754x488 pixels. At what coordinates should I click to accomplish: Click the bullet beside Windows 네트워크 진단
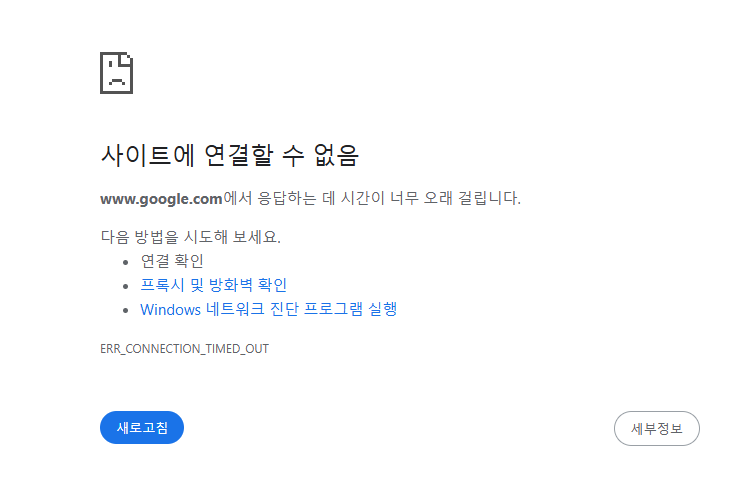click(x=126, y=311)
